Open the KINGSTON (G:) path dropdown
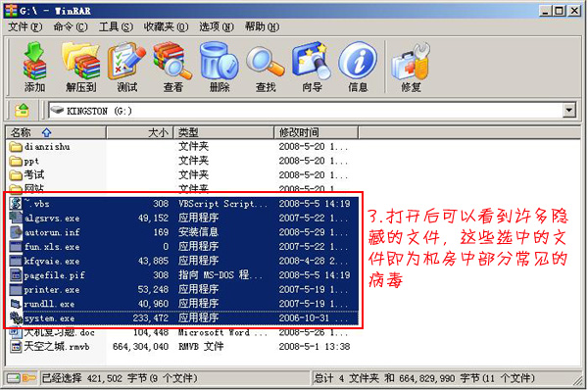This screenshot has height=390, width=588. tap(568, 111)
